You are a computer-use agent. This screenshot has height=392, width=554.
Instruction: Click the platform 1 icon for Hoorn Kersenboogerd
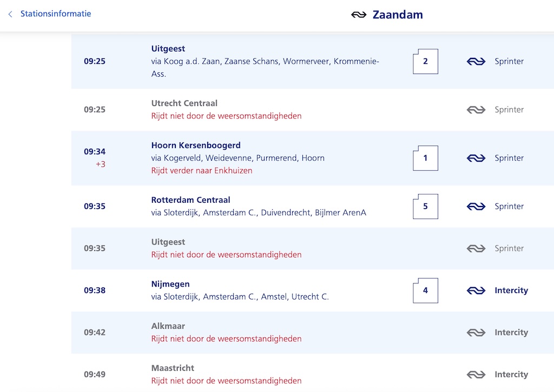425,158
